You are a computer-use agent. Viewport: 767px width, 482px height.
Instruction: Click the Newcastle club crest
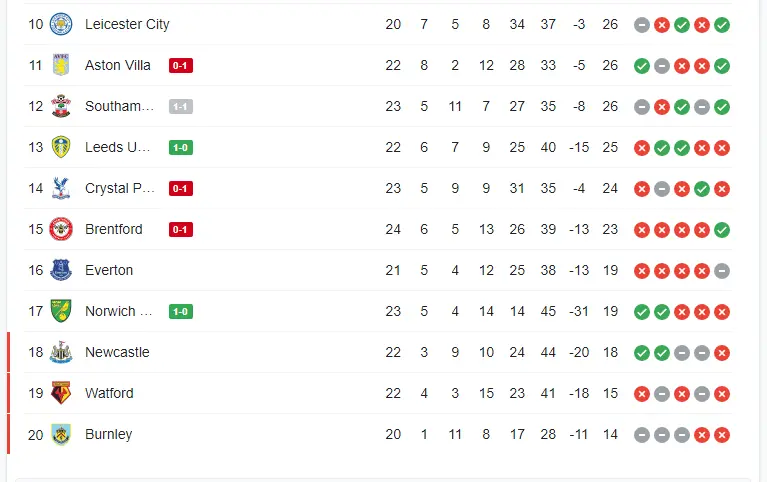(61, 352)
